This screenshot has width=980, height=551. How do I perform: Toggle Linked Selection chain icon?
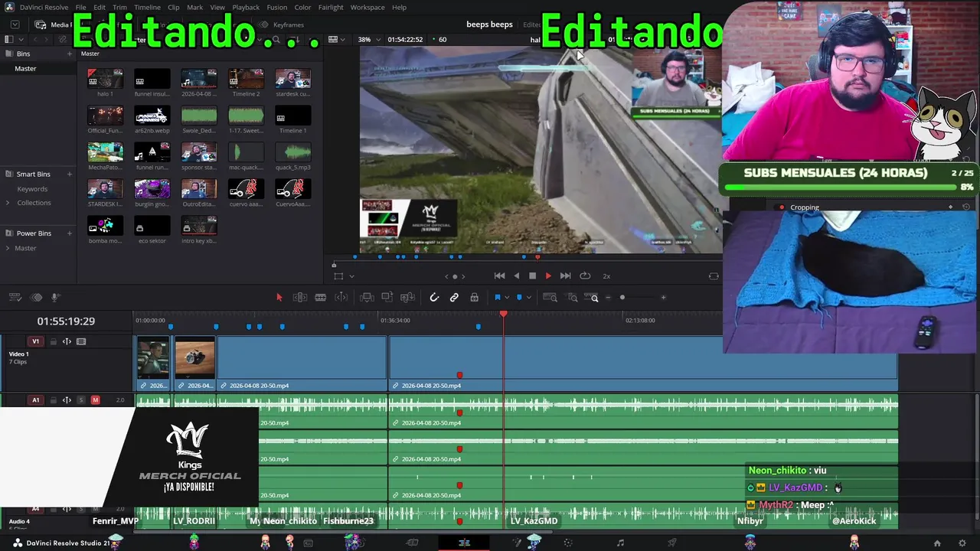454,298
